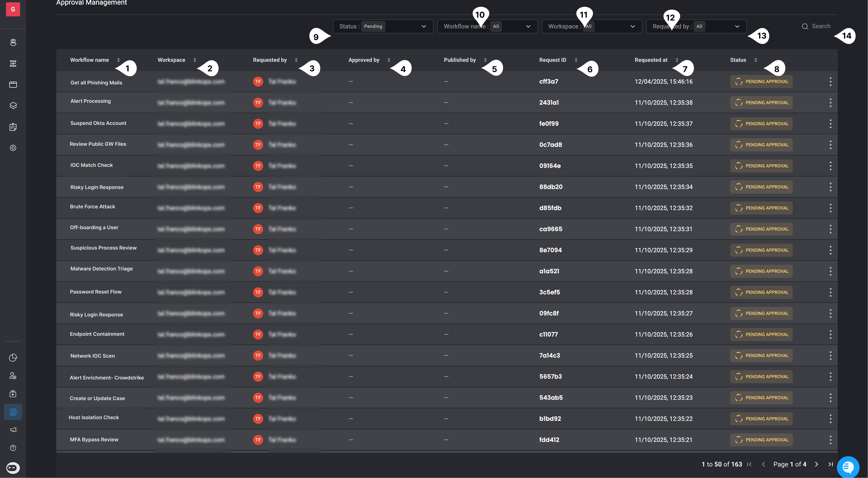Click the layers stack icon in sidebar
Image resolution: width=868 pixels, height=478 pixels.
[13, 105]
